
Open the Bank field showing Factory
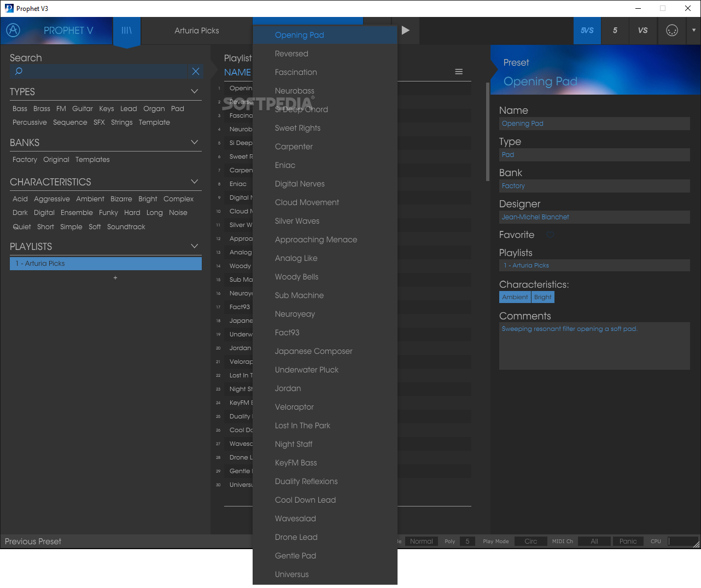(594, 186)
